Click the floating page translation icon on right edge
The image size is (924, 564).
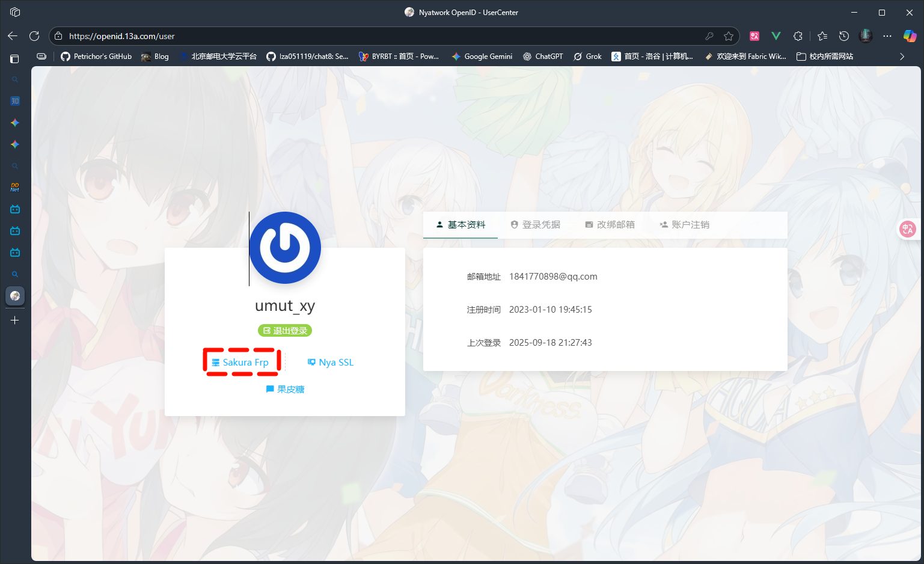tap(908, 229)
